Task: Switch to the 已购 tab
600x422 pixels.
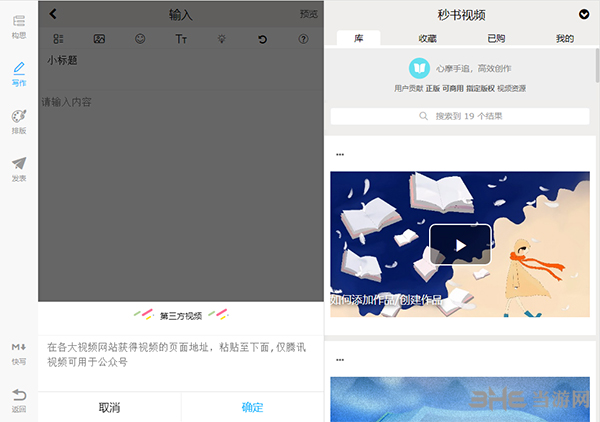Action: pos(496,38)
